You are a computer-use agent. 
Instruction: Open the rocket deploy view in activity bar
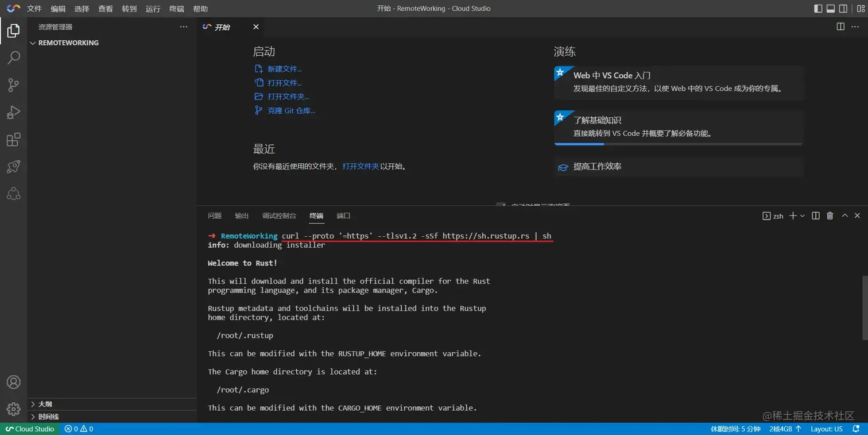[x=13, y=167]
